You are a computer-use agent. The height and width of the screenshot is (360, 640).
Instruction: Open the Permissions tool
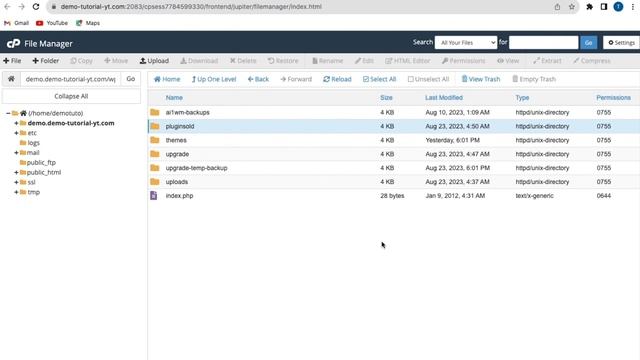(x=463, y=61)
